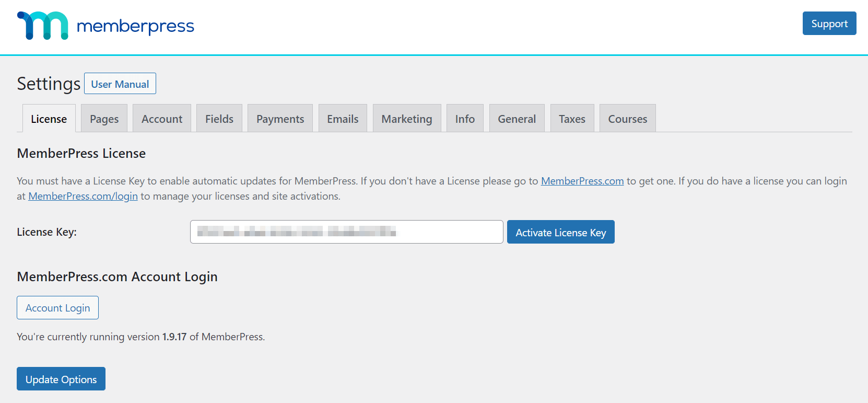Open the Fields tab

tap(219, 119)
